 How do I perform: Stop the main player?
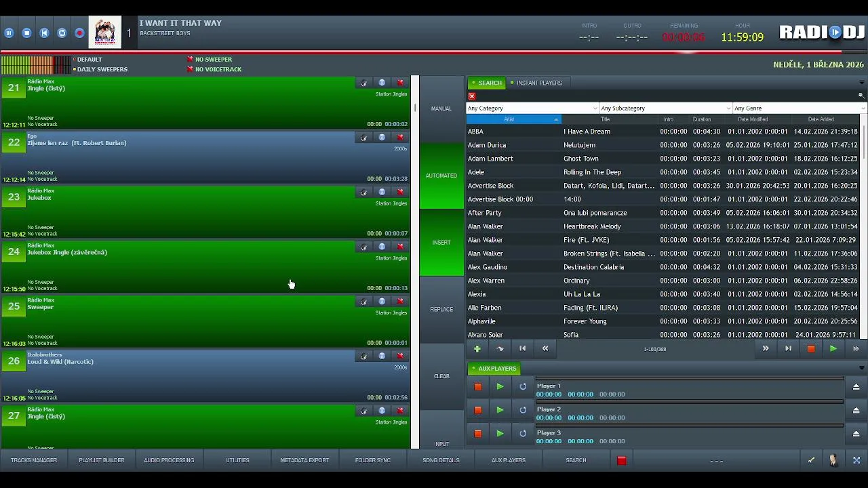click(x=26, y=33)
